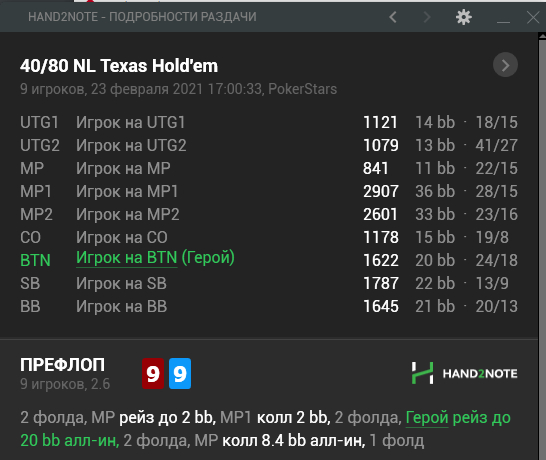The image size is (546, 460).
Task: Select the Игрок на UTG2 player name
Action: 131,146
